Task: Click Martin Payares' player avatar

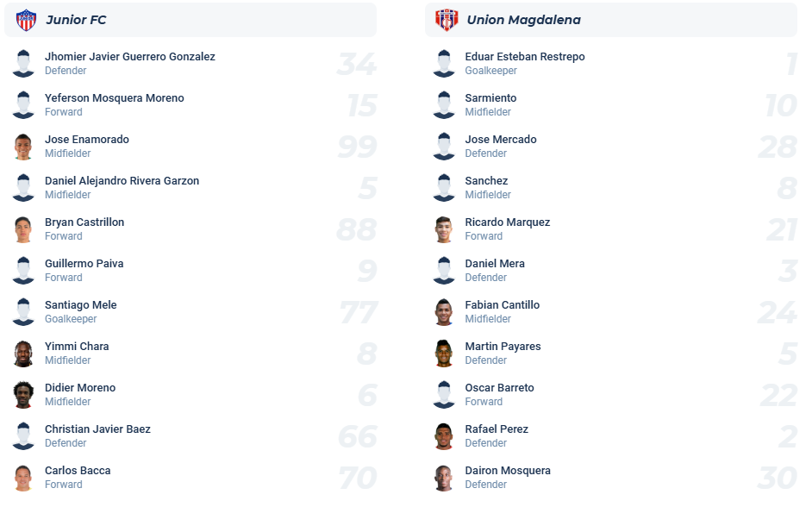Action: [444, 353]
